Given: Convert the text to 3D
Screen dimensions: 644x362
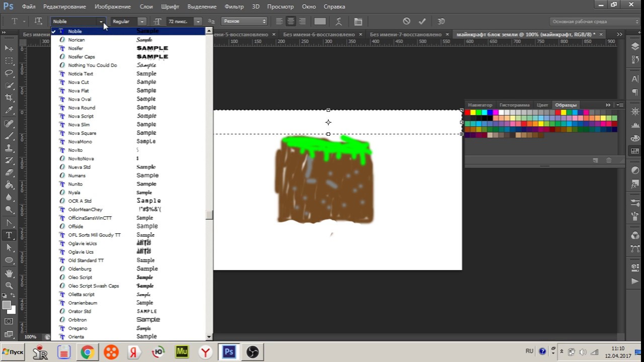Looking at the screenshot, I should [x=441, y=21].
